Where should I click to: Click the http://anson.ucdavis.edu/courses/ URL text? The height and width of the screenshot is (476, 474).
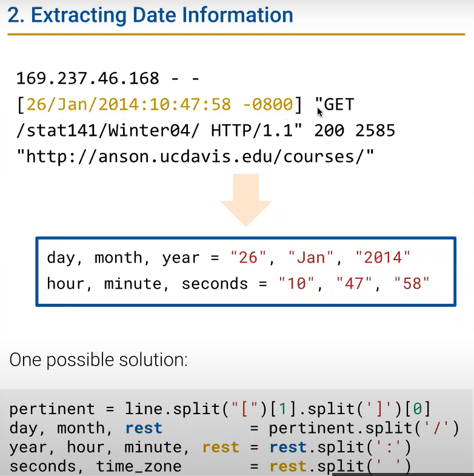coord(195,158)
